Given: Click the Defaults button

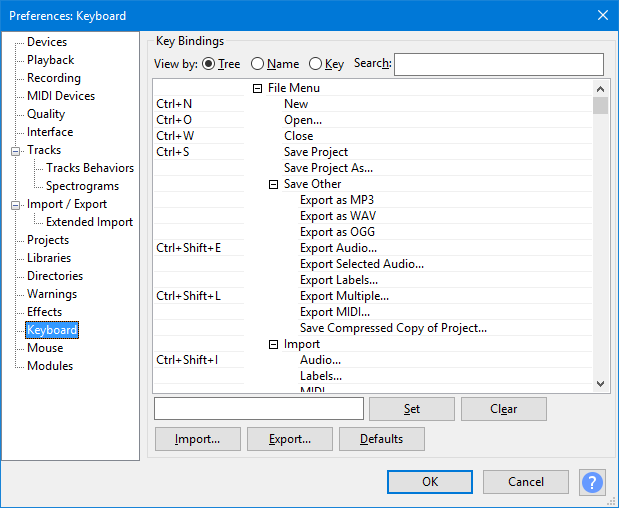Looking at the screenshot, I should [382, 439].
